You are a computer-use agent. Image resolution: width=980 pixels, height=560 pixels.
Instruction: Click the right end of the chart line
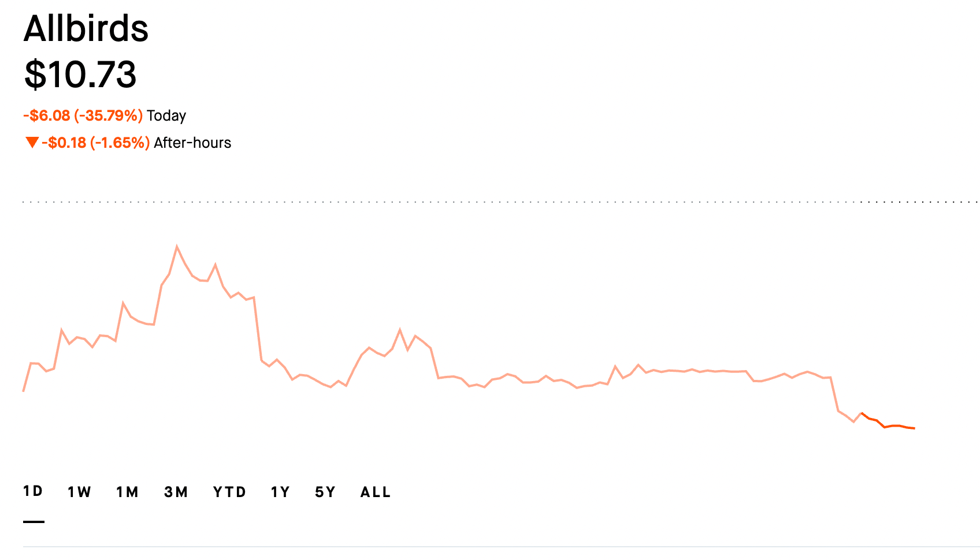coord(914,428)
